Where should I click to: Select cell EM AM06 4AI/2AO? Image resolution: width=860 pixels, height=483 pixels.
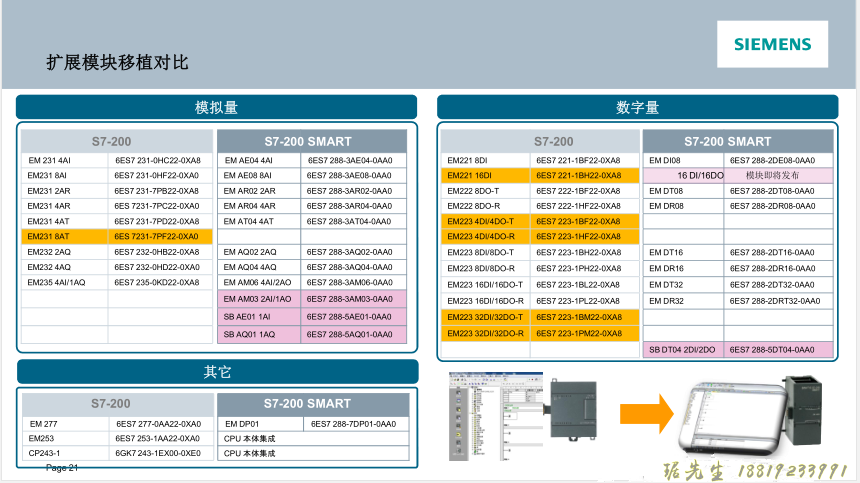click(259, 282)
